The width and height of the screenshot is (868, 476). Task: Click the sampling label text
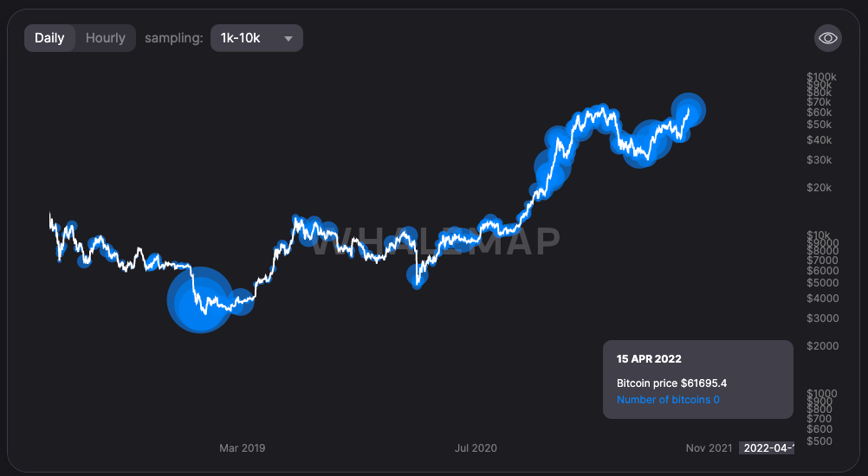point(174,38)
